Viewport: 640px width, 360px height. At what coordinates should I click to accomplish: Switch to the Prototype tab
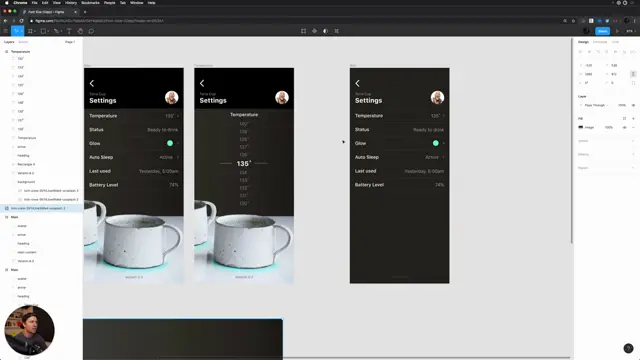[600, 42]
